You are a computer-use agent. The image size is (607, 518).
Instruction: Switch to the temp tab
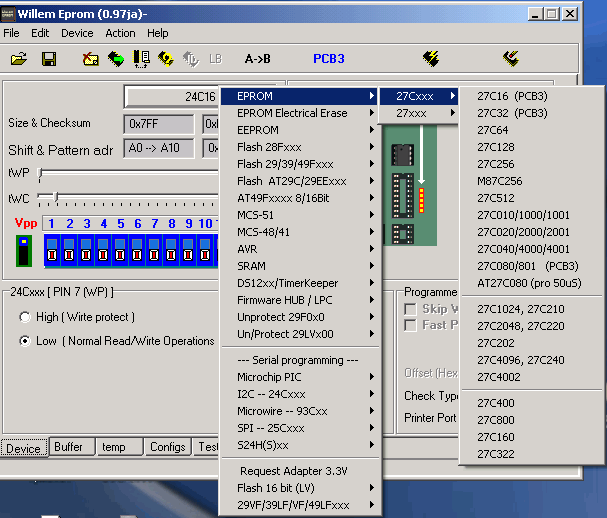(120, 447)
